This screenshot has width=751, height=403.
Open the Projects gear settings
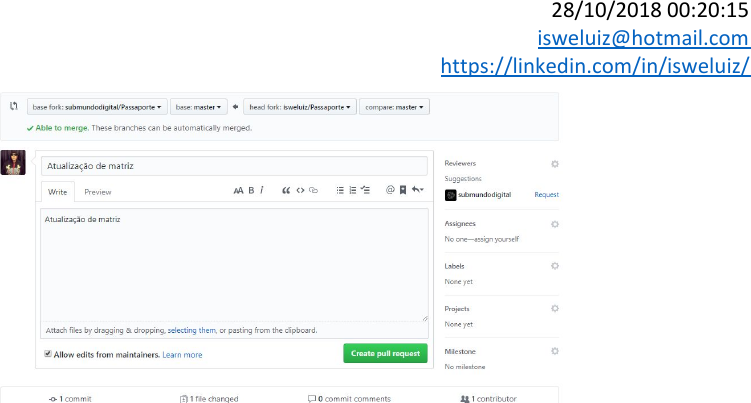tap(555, 309)
